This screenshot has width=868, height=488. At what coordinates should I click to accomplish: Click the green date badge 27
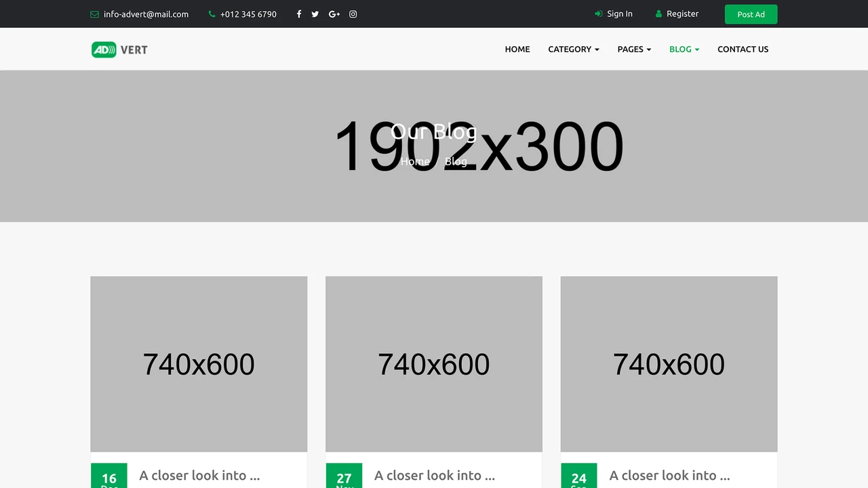344,476
